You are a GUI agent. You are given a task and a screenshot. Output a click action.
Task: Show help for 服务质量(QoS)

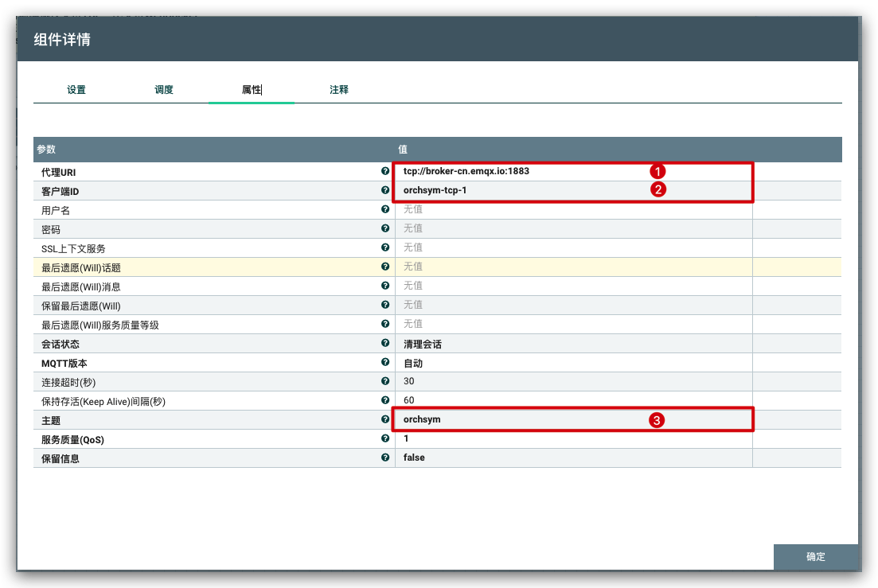[x=385, y=439]
